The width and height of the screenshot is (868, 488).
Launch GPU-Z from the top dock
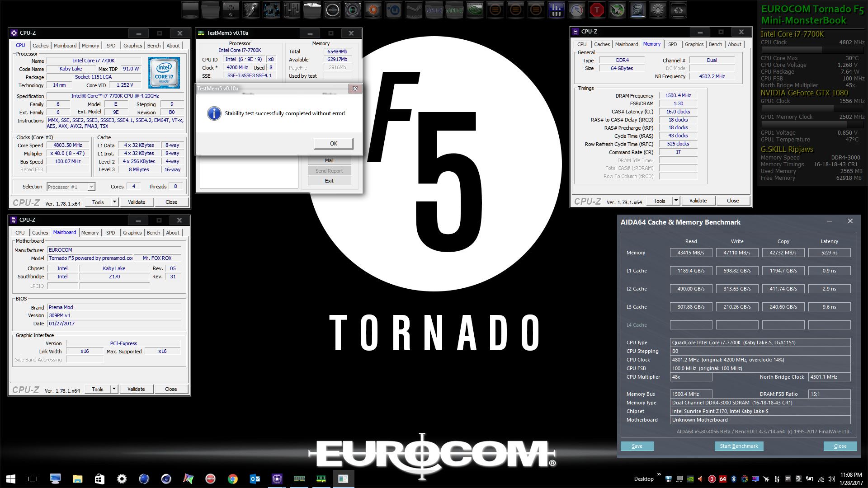[454, 10]
